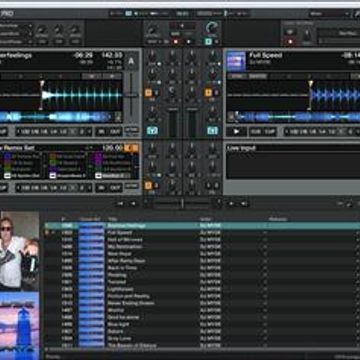Set loop OUT point on Deck A

(115, 132)
